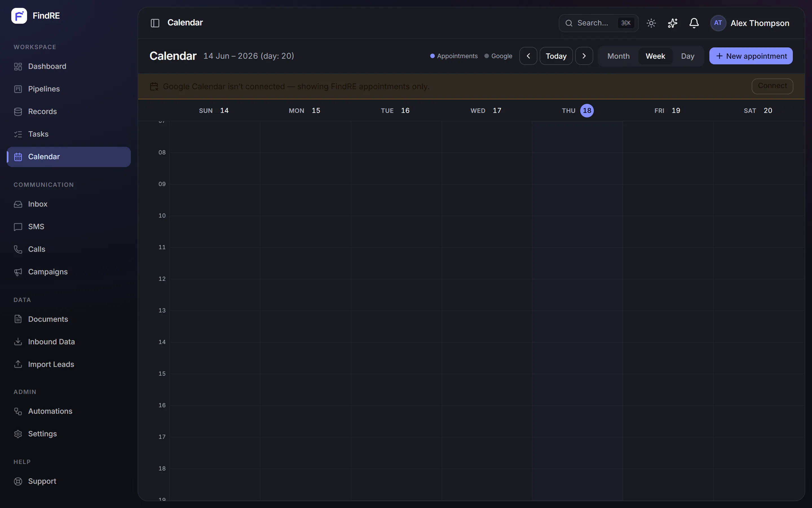Open Inbound Data page
The height and width of the screenshot is (508, 812).
pyautogui.click(x=69, y=342)
